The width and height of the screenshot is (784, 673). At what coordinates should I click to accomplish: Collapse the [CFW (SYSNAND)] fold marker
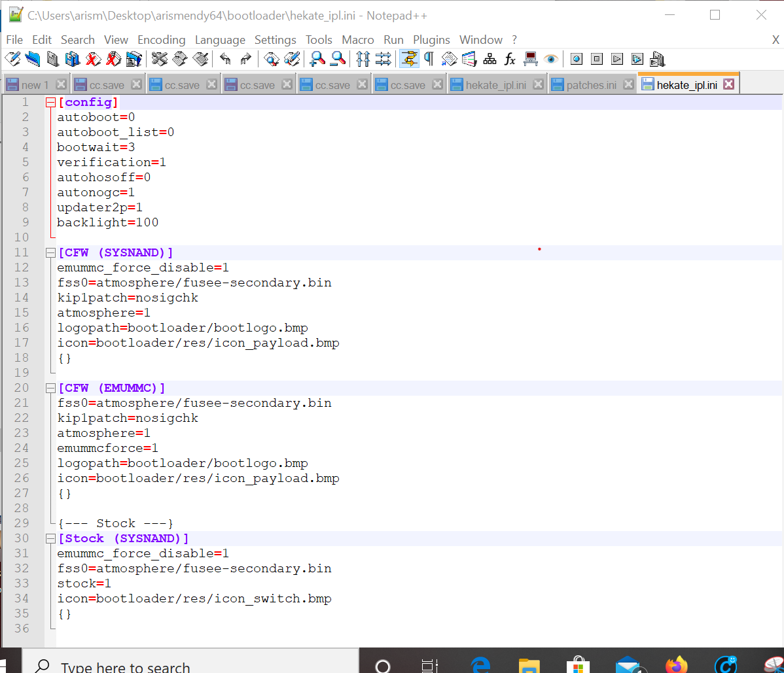(50, 253)
